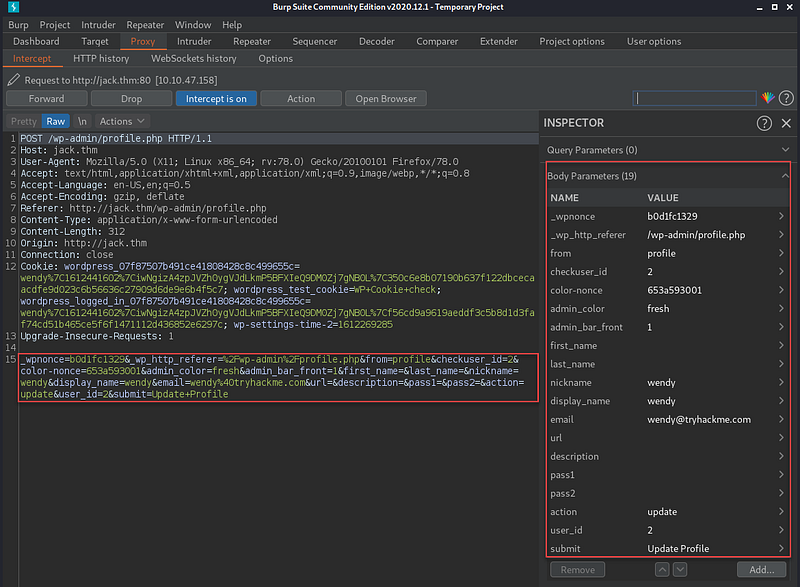Switch to the Dashboard tab
The image size is (800, 587).
coord(36,41)
